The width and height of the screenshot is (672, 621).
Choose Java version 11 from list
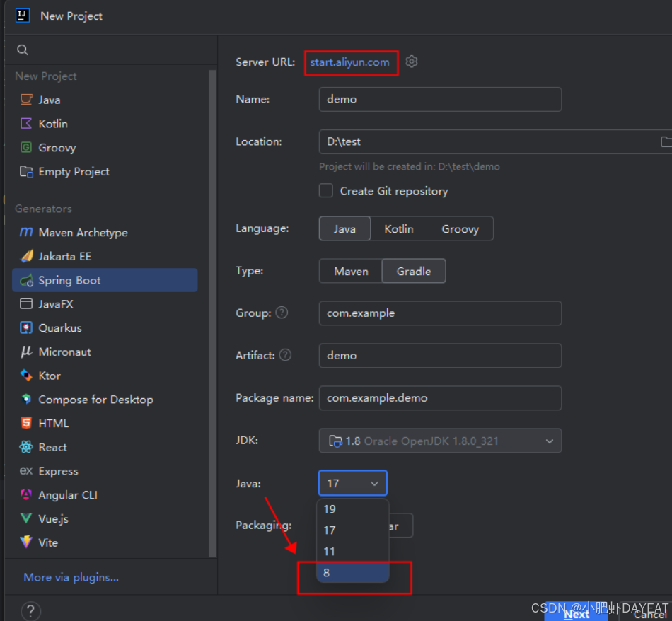(x=352, y=551)
